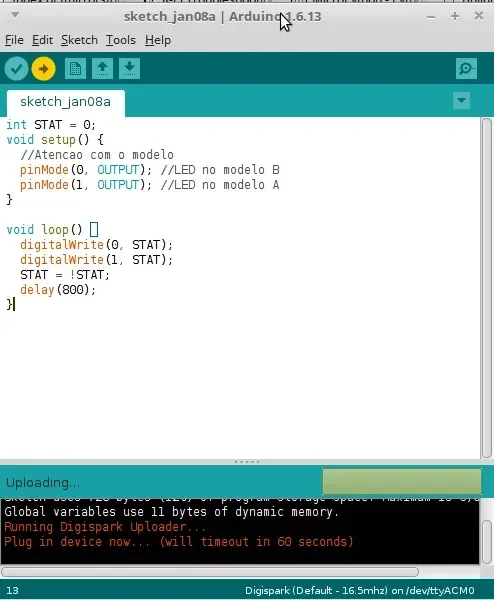Image resolution: width=494 pixels, height=600 pixels.
Task: Open the File menu
Action: pos(14,40)
